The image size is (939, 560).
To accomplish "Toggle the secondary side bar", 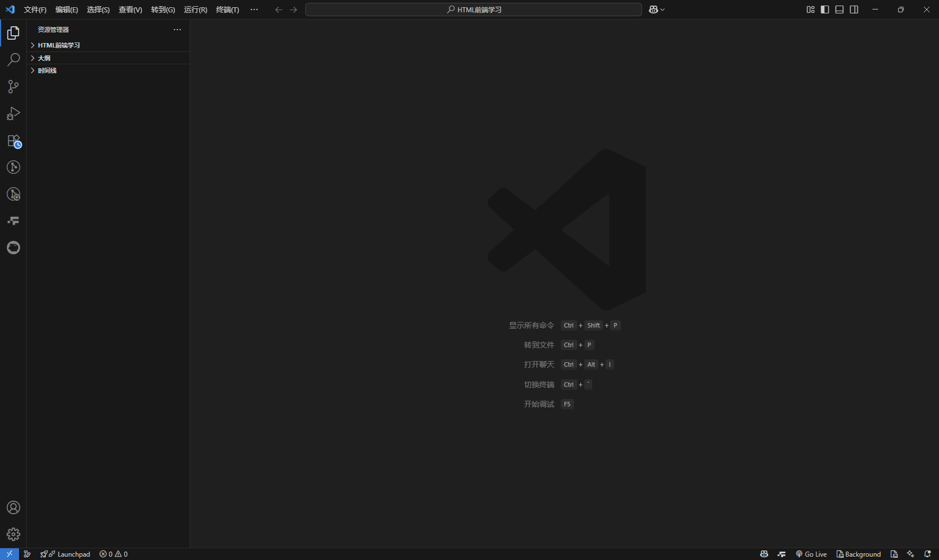I will pos(854,10).
